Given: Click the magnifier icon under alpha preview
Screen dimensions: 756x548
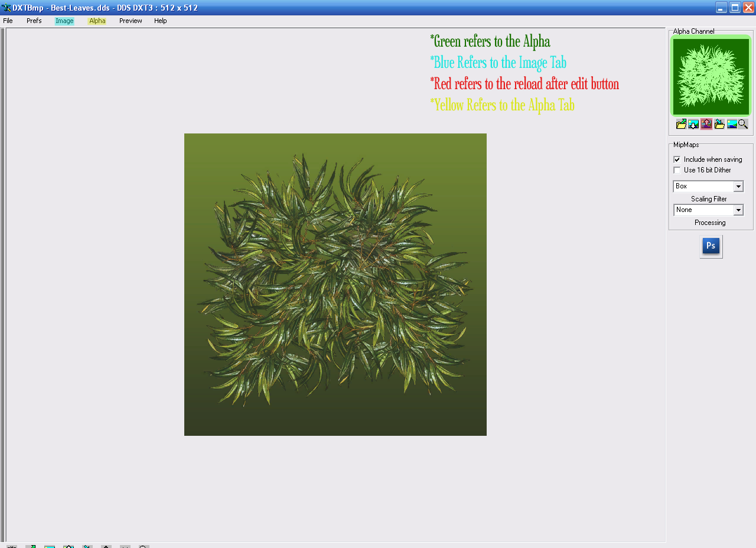Looking at the screenshot, I should pyautogui.click(x=743, y=124).
